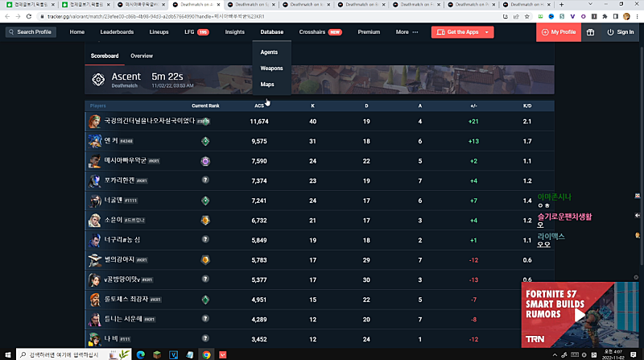Open My Profile

[559, 32]
